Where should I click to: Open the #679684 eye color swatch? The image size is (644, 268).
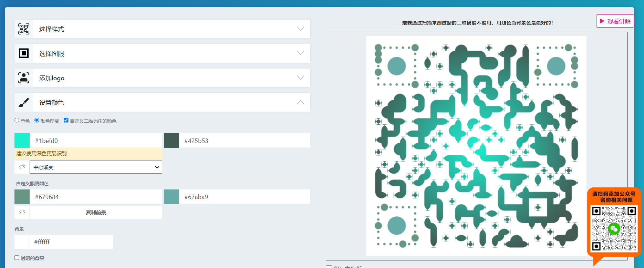pos(22,197)
